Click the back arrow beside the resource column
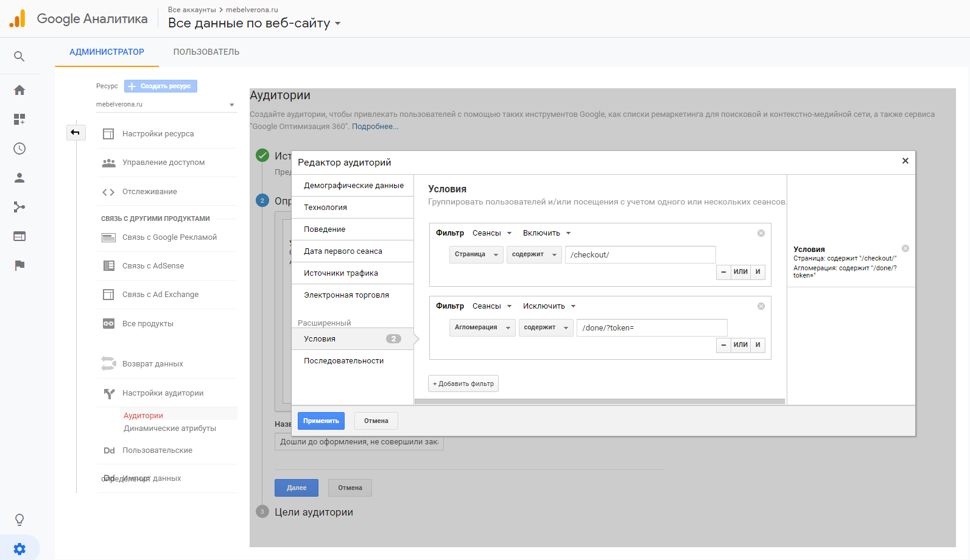 click(76, 132)
